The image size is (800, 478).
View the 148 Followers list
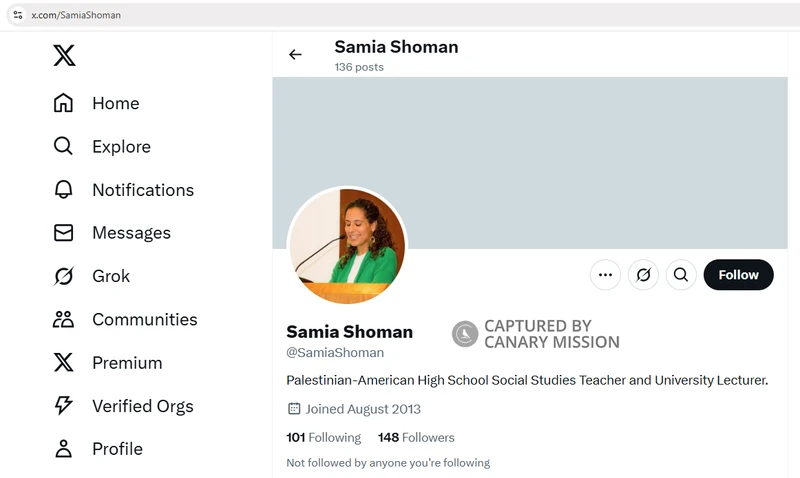(x=416, y=437)
